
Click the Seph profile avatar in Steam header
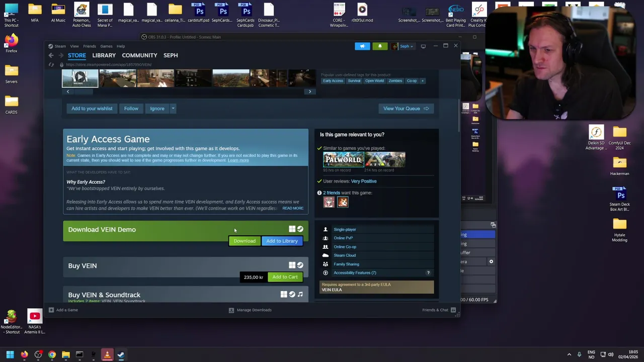[x=395, y=46]
